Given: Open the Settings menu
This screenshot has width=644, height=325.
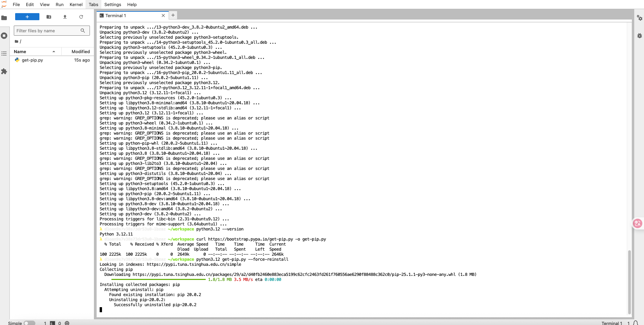Looking at the screenshot, I should tap(112, 4).
